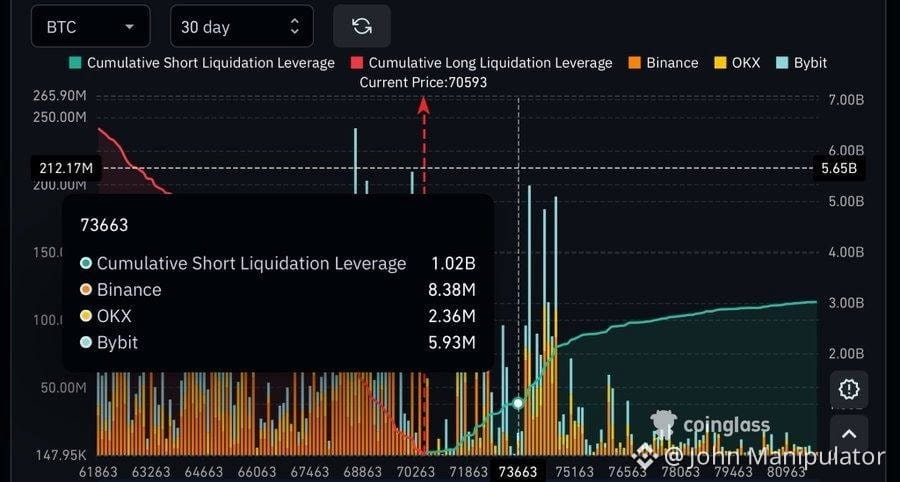
Task: Click the 66063 x-axis price label
Action: click(x=257, y=472)
